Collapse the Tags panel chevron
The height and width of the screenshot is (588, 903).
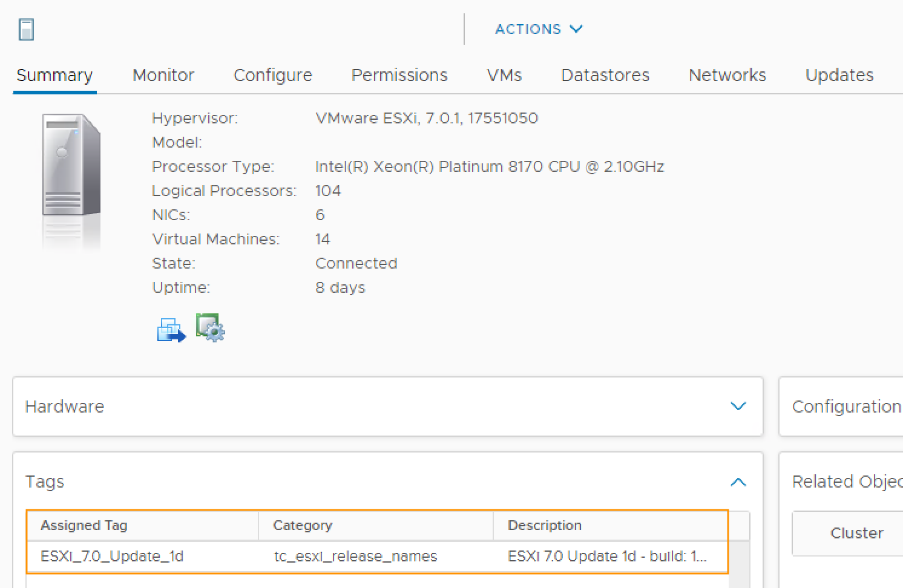[738, 482]
